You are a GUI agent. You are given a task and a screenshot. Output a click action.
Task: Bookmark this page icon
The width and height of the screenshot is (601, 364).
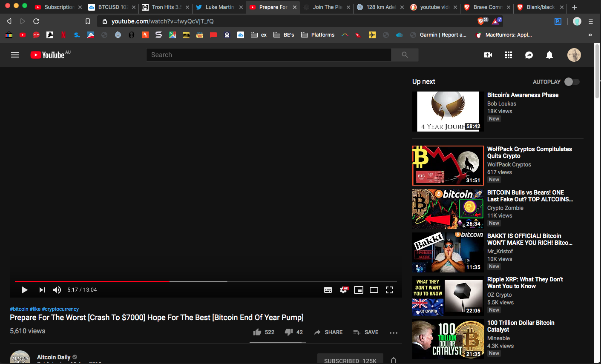pyautogui.click(x=87, y=21)
